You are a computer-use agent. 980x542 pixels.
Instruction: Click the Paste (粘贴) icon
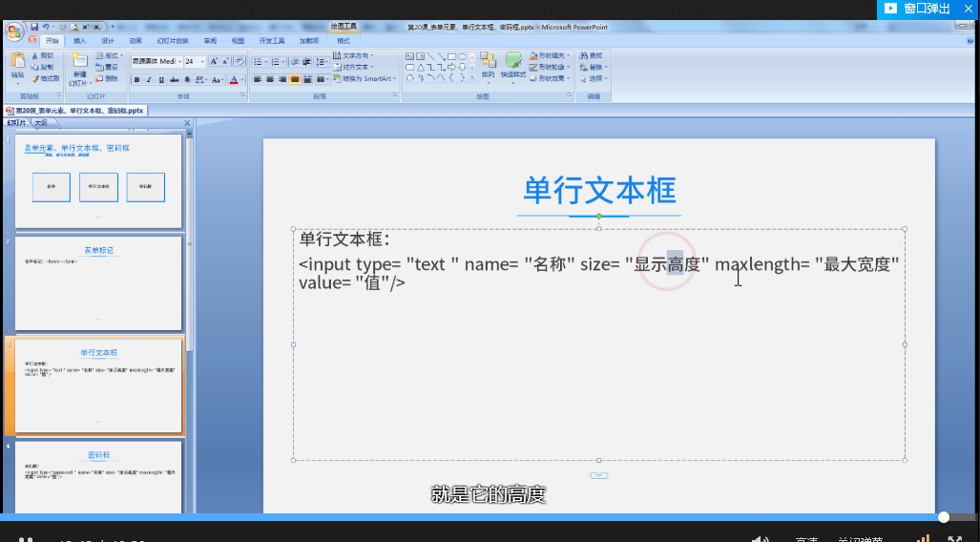click(x=17, y=63)
